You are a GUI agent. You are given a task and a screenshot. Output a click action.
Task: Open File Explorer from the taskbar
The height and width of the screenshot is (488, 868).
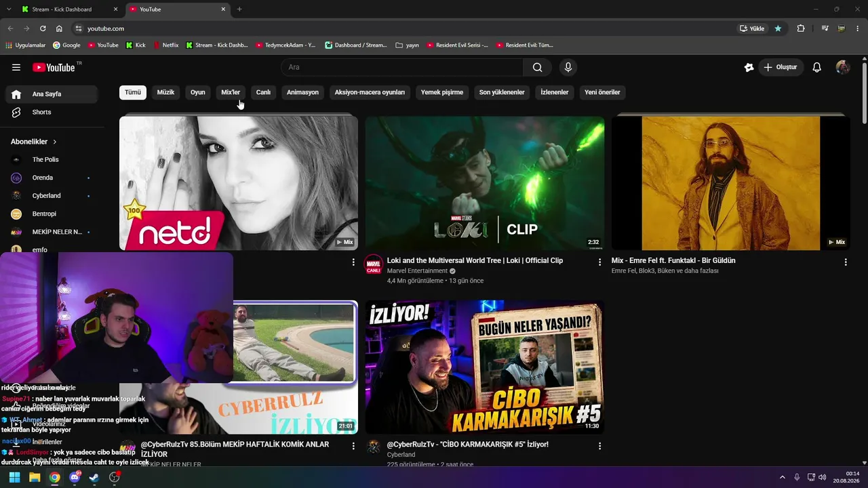(x=34, y=477)
